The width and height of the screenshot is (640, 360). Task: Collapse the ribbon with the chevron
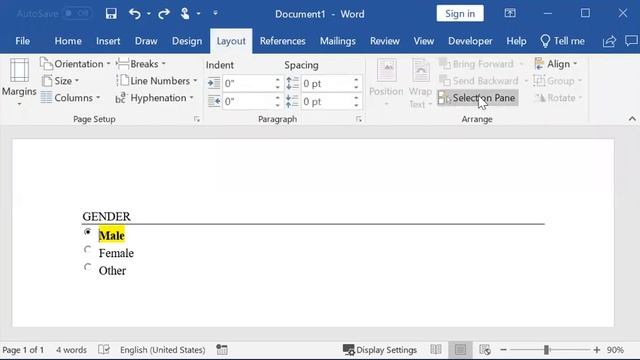tap(632, 119)
